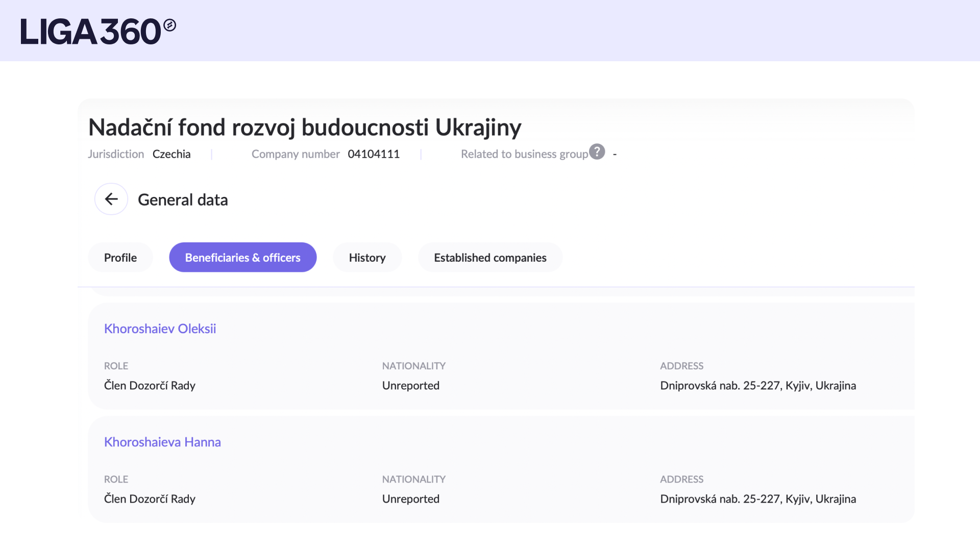Click Khoroshaiev Oleksii's Unreported nationality
The width and height of the screenshot is (980, 551).
tap(411, 386)
